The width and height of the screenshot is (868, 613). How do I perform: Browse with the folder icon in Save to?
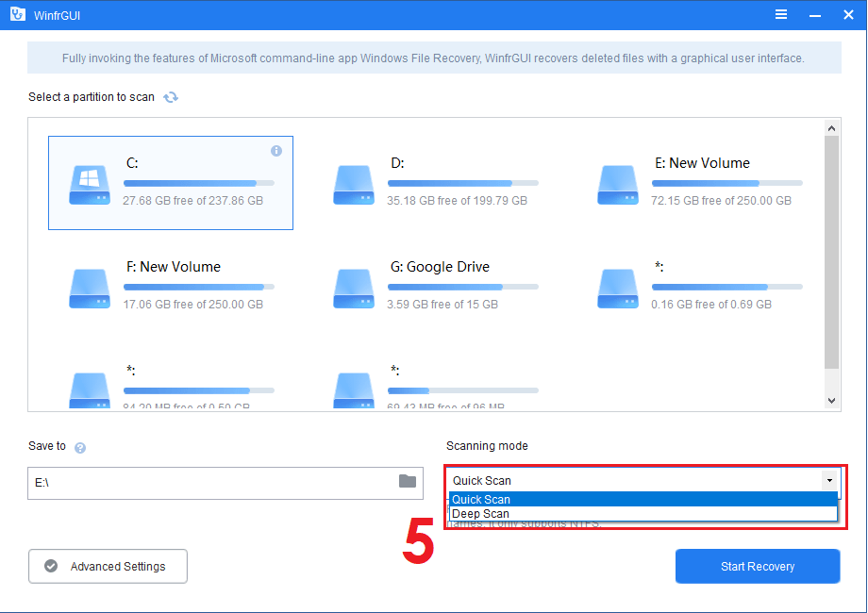pyautogui.click(x=408, y=481)
